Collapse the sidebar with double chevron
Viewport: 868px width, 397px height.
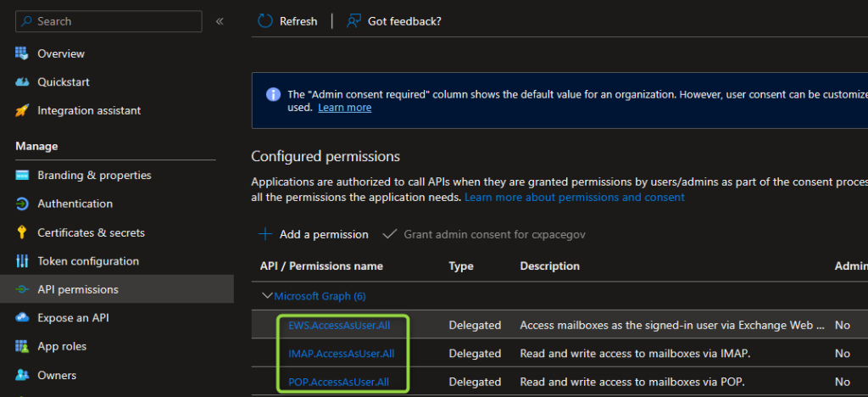[x=220, y=21]
